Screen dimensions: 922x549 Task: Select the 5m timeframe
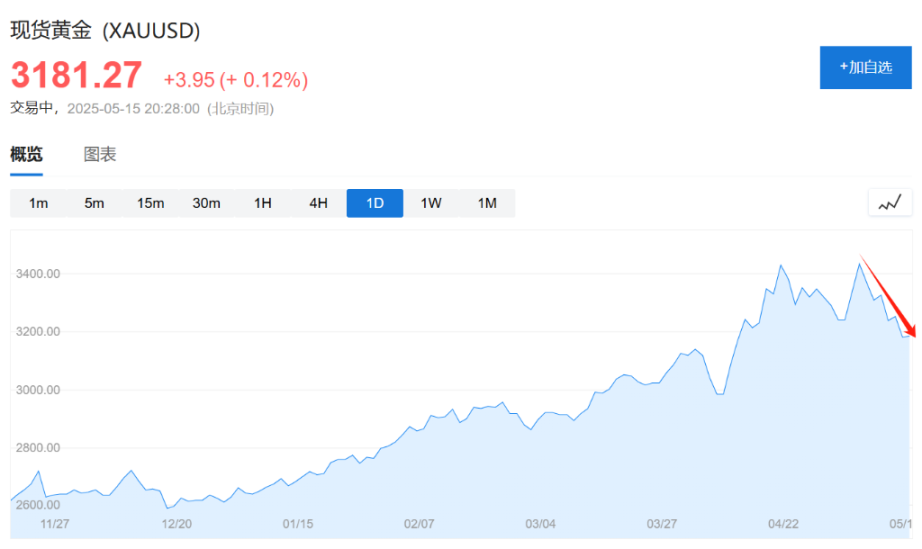94,203
